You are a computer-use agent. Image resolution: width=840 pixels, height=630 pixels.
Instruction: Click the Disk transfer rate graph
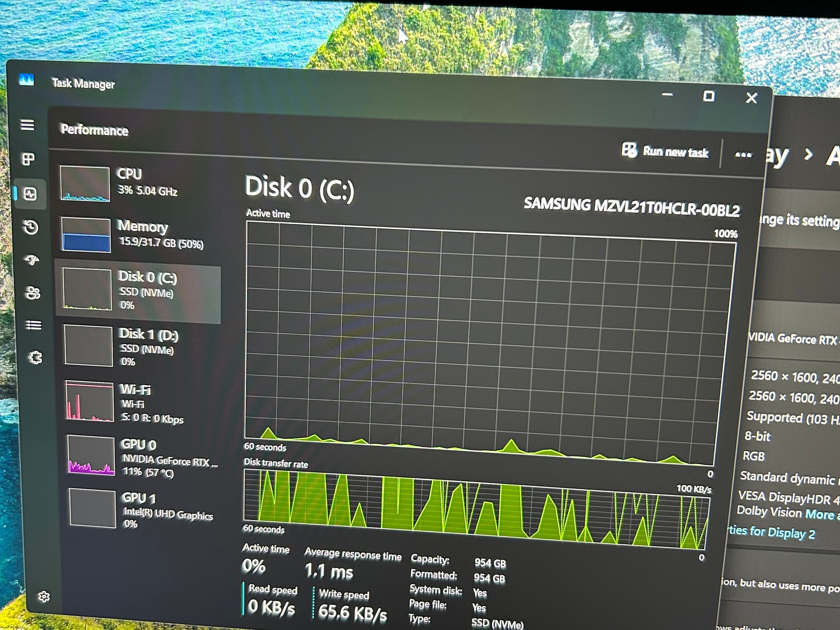[x=476, y=509]
